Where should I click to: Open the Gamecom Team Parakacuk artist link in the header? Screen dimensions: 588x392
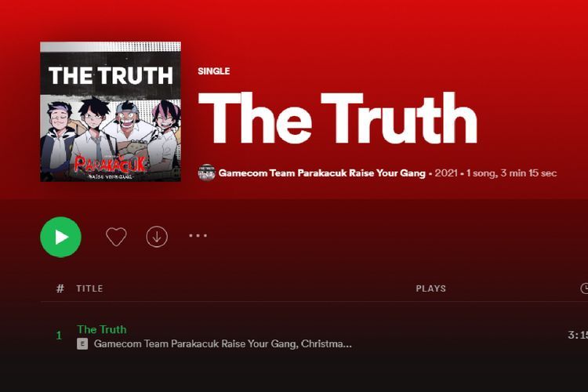click(x=322, y=173)
